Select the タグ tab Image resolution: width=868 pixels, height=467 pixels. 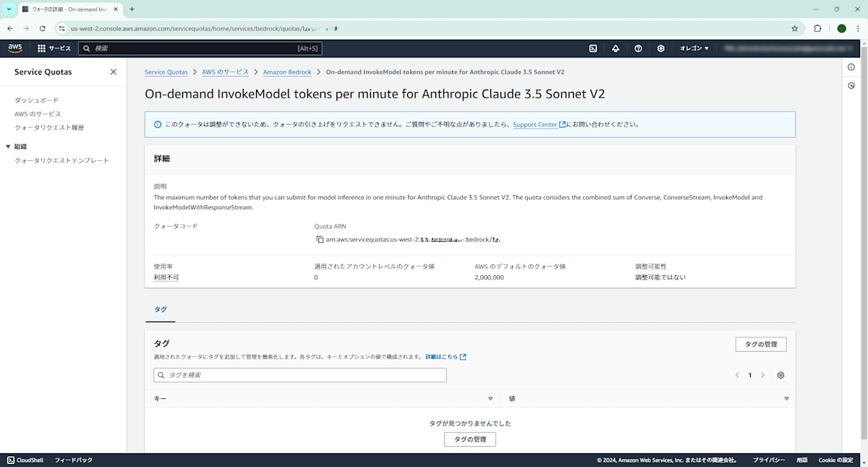[x=160, y=309]
